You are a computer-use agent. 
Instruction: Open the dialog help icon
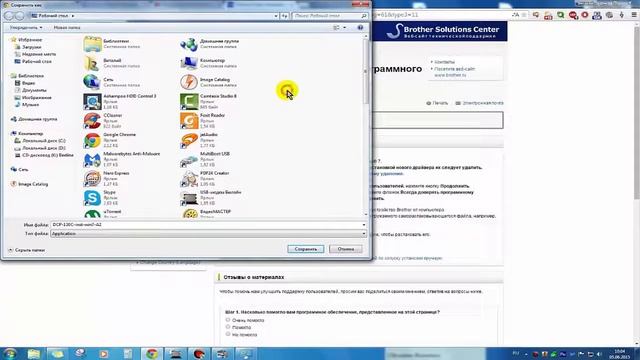coord(360,27)
